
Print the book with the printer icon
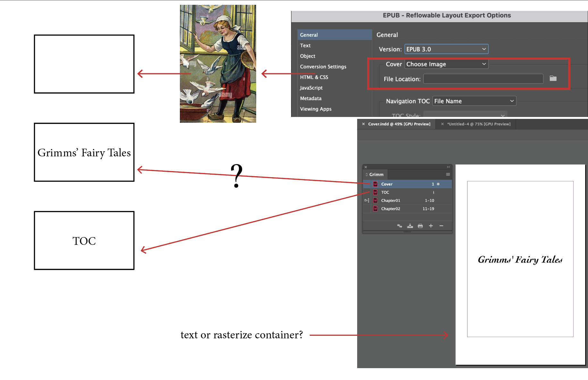(420, 226)
